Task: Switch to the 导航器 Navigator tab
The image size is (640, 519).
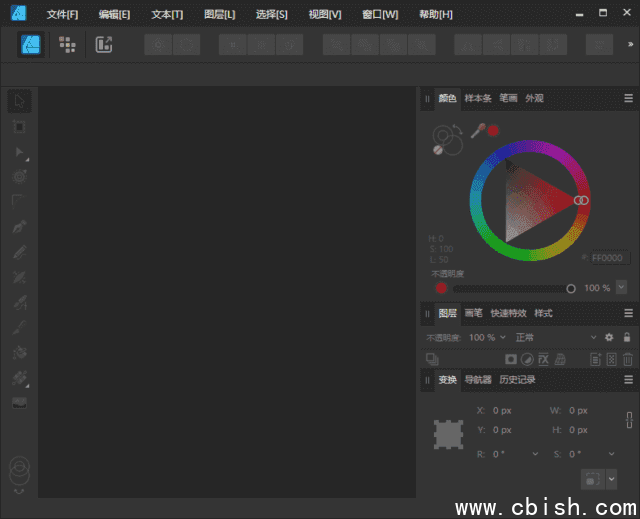Action: point(478,380)
